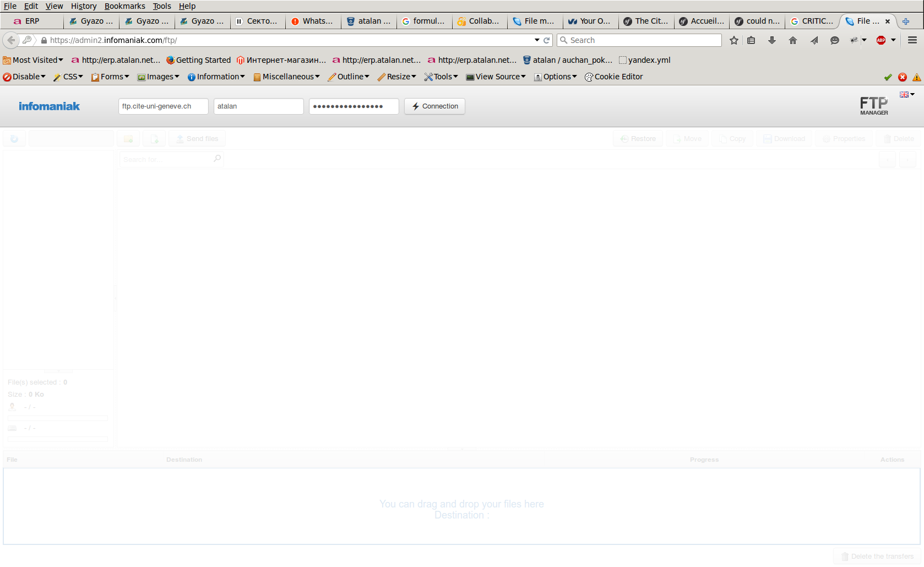Viewport: 924px width, 567px height.
Task: Click the infomaniak logo
Action: coord(49,106)
